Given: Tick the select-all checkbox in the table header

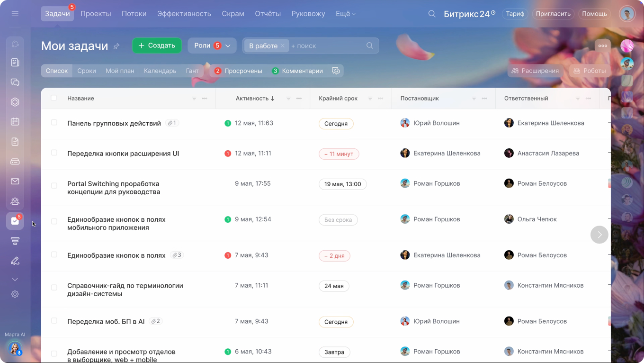Looking at the screenshot, I should point(54,98).
